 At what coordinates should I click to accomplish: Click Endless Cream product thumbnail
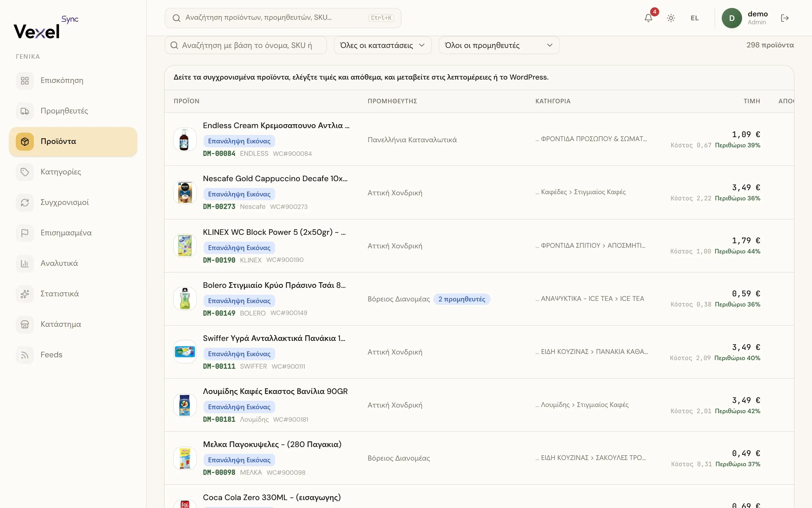tap(185, 139)
